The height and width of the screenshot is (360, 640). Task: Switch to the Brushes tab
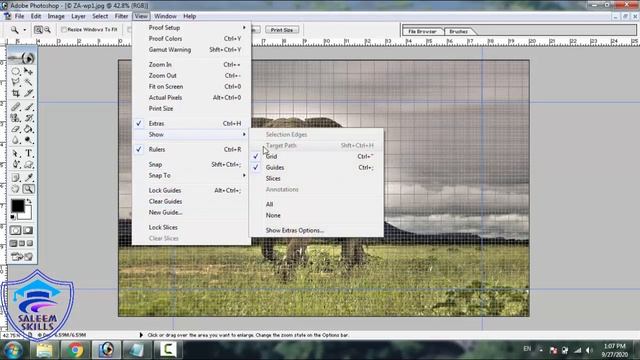tap(459, 31)
